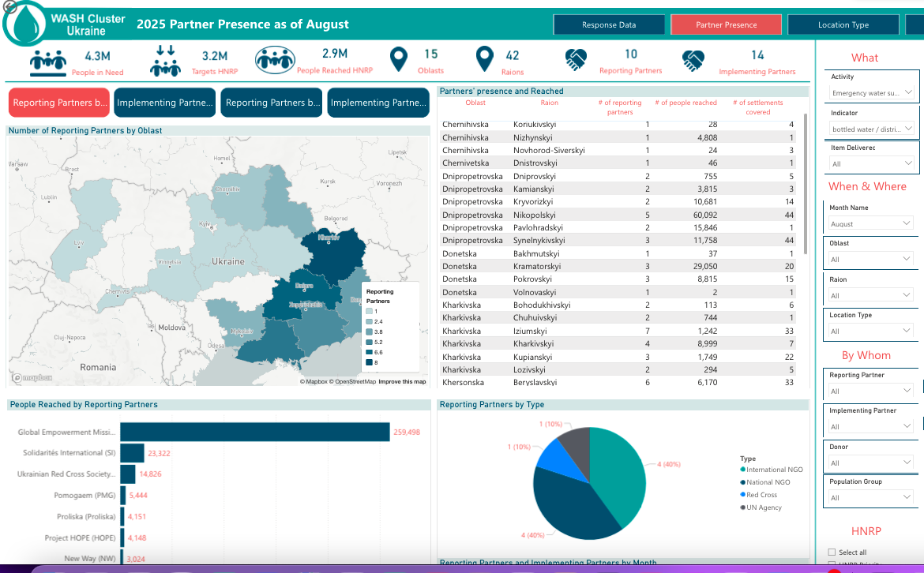
Task: Click the International NGO legend color swatch
Action: tap(743, 470)
